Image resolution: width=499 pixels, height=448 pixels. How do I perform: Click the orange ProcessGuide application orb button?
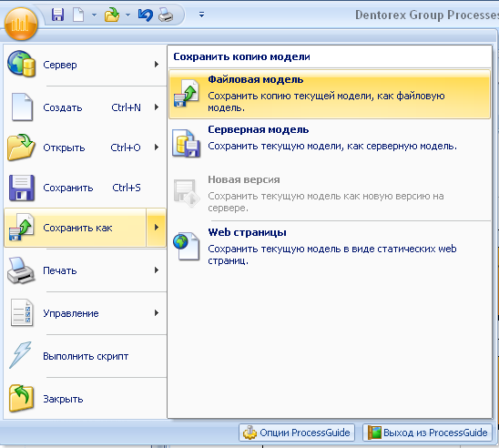[x=21, y=24]
